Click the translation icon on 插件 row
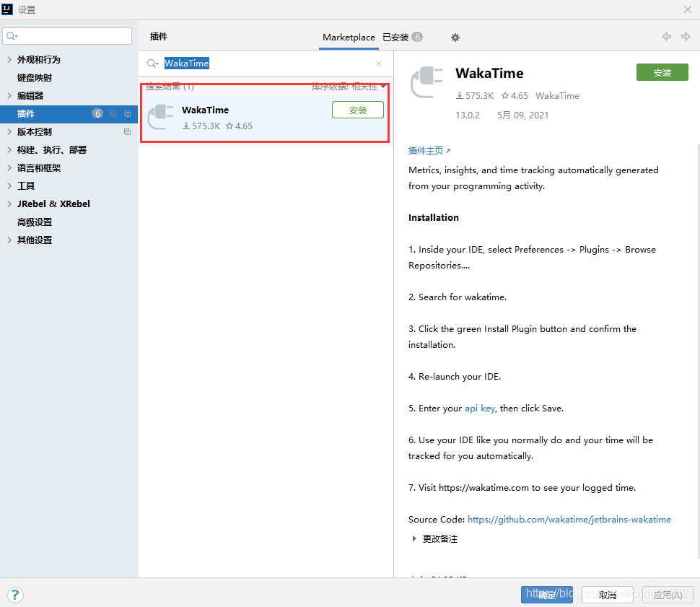 click(x=113, y=114)
